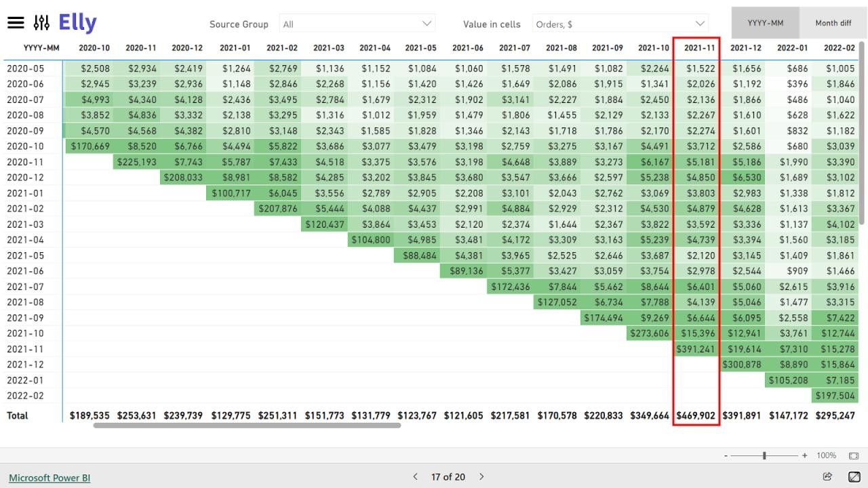The width and height of the screenshot is (868, 488).
Task: Click the next page arrow
Action: 481,477
